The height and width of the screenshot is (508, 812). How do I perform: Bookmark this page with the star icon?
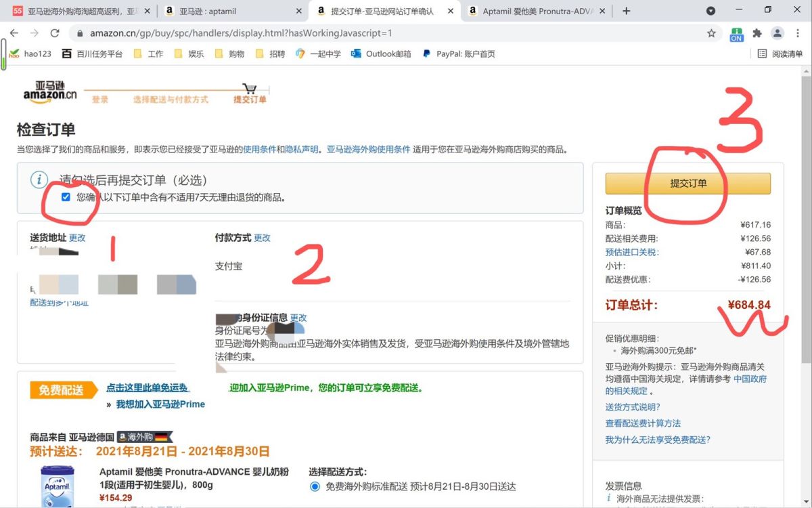[x=711, y=33]
